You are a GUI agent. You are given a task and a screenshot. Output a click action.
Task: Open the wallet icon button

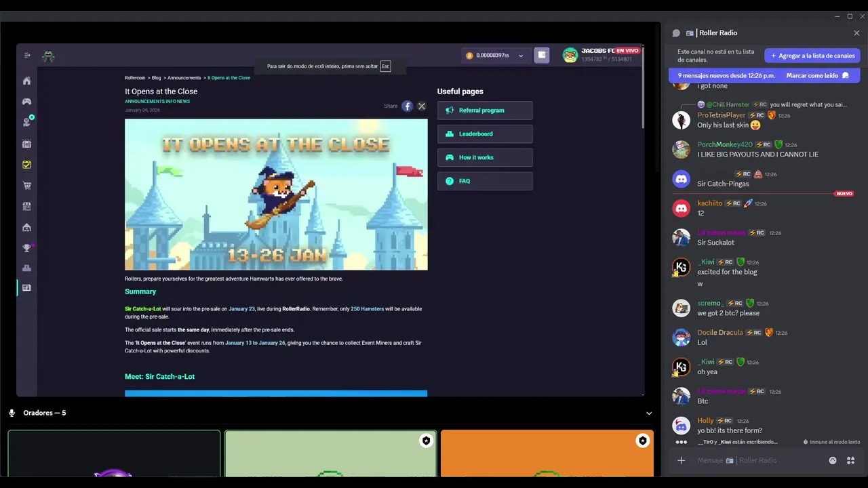(542, 55)
